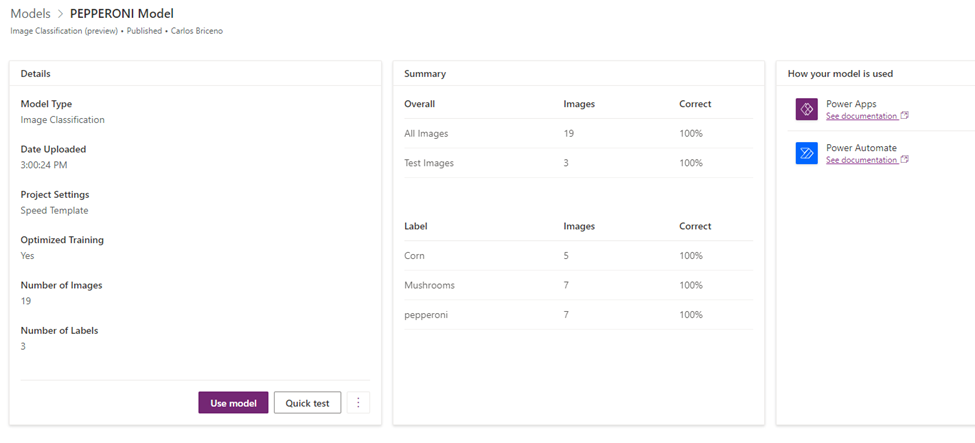Open See documentation link under Power Automate

point(861,160)
